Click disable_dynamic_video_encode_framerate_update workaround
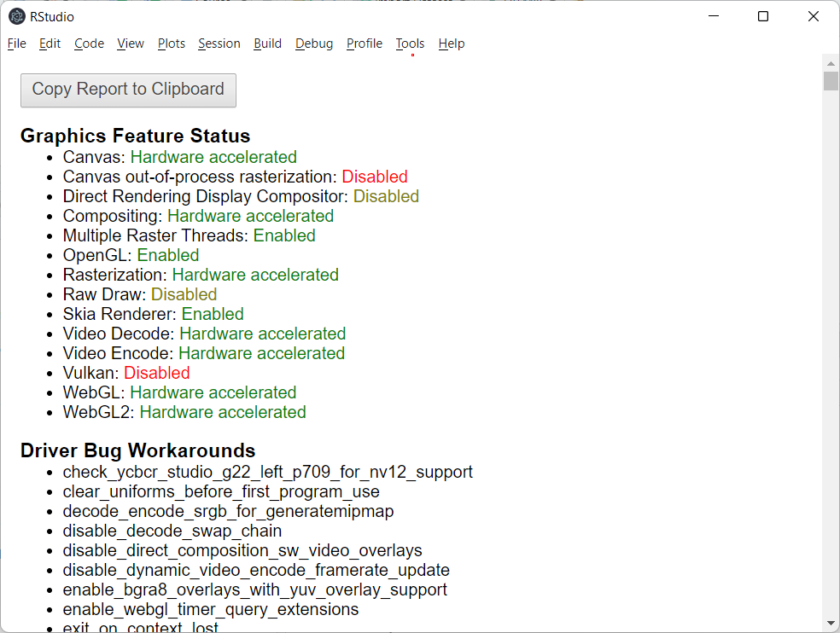This screenshot has width=840, height=633. (x=256, y=571)
